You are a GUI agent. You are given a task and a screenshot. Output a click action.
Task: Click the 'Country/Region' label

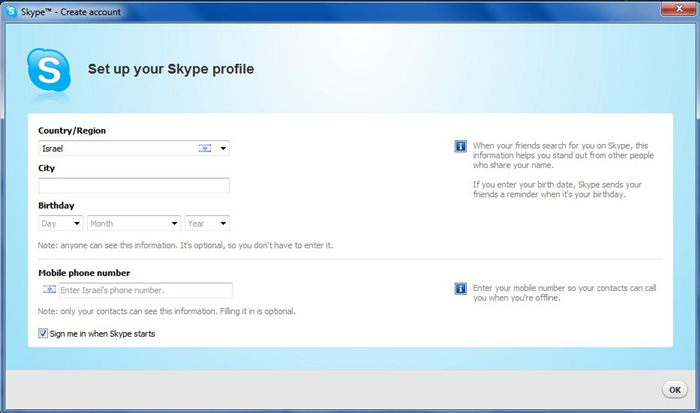(72, 131)
